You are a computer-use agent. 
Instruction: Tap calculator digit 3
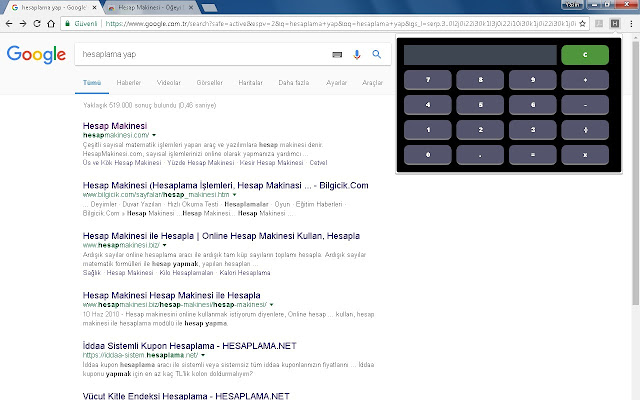(533, 130)
